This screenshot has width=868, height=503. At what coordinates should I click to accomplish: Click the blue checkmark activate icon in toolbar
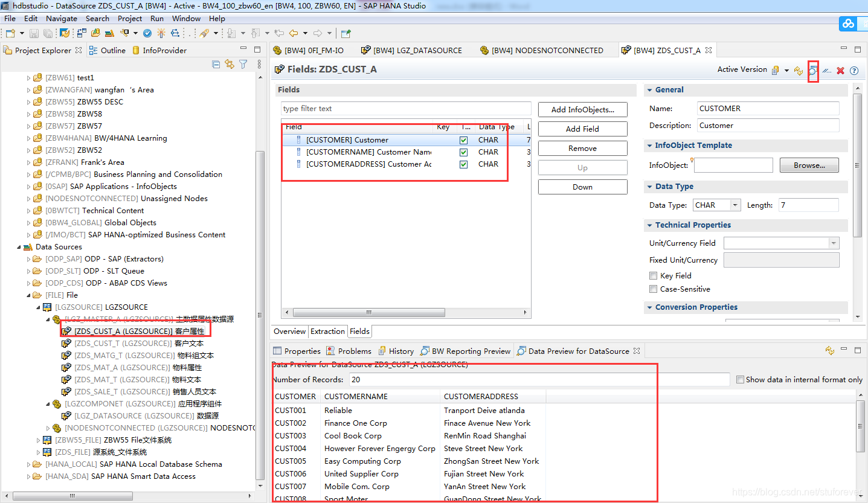point(148,33)
